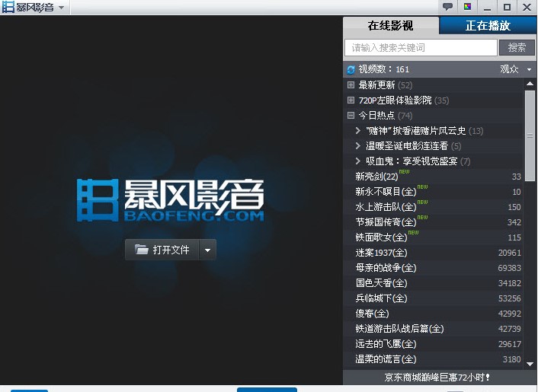Select 新亮剑(22) in the list
Screen dimensions: 538x392
tap(434, 177)
